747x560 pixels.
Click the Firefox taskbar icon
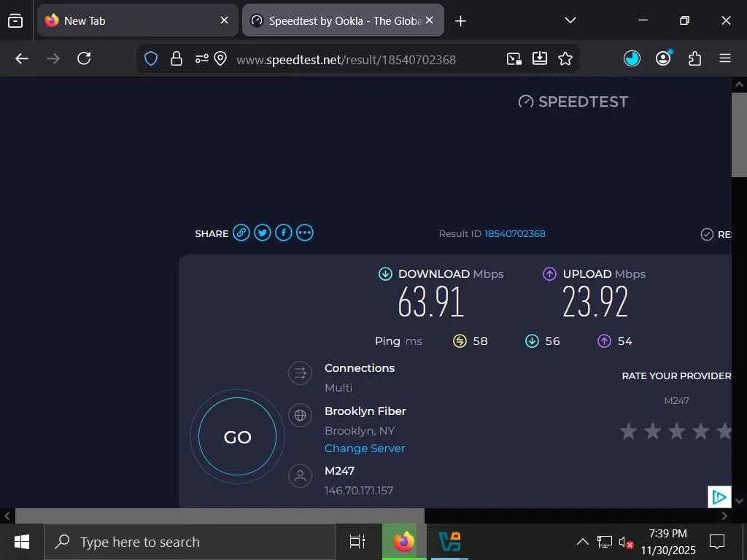(403, 542)
